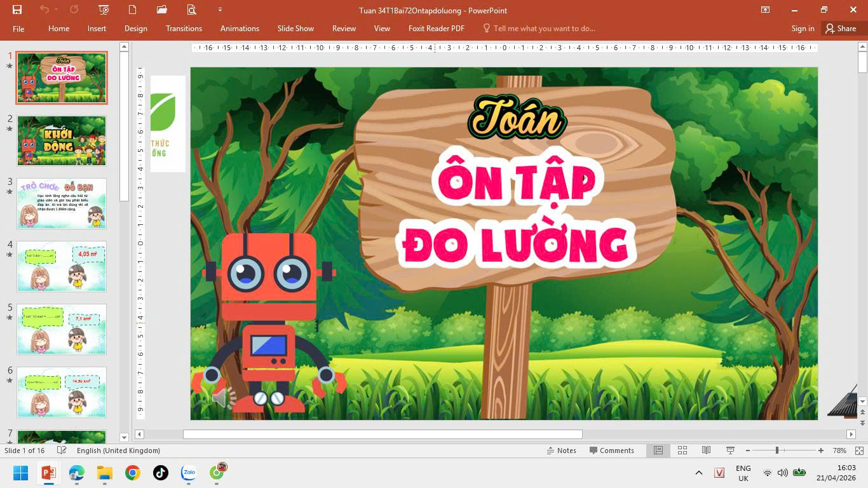Click the New blank presentation icon
Viewport: 868px width, 488px height.
point(133,10)
